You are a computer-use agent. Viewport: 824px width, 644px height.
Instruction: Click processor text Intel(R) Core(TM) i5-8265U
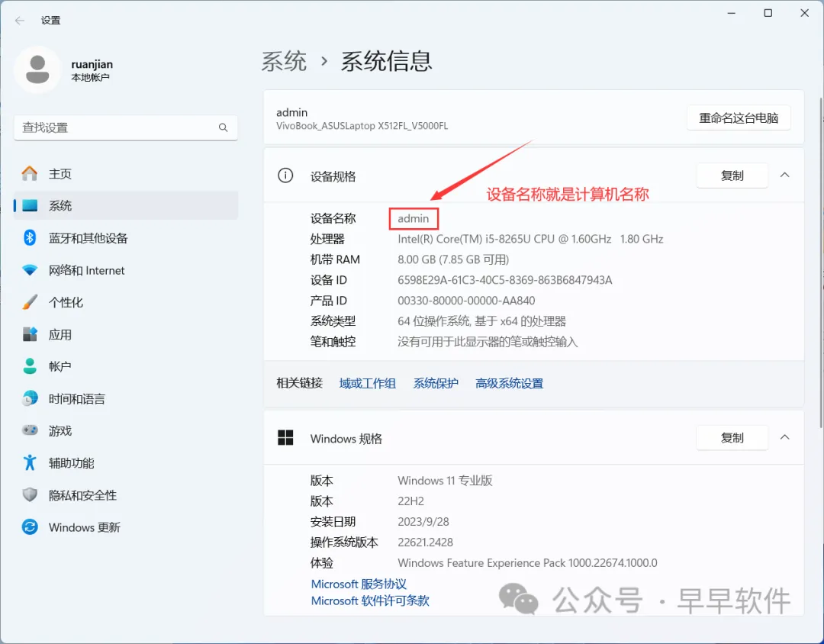point(530,239)
